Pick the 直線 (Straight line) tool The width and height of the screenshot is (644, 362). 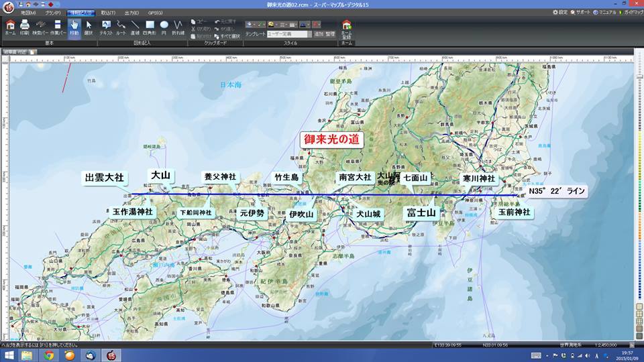click(136, 27)
